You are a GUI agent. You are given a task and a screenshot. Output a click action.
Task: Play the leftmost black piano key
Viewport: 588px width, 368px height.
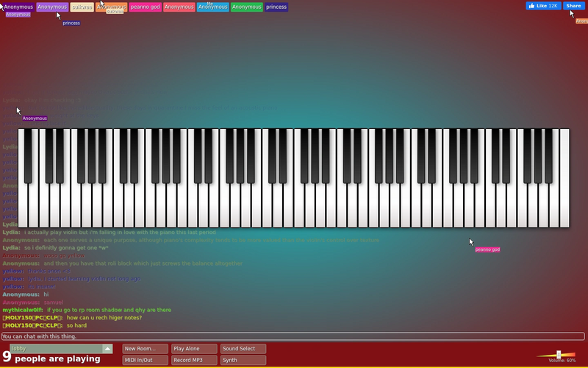28,156
